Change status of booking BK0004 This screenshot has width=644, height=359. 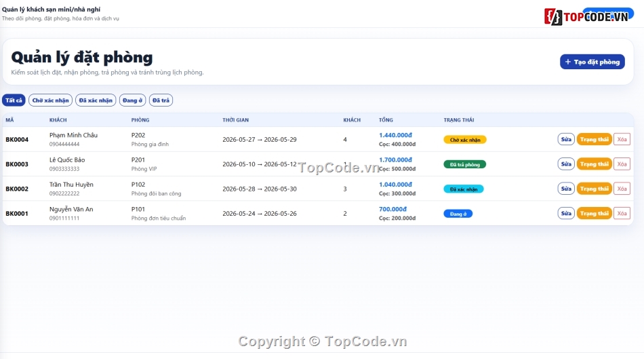pyautogui.click(x=595, y=139)
